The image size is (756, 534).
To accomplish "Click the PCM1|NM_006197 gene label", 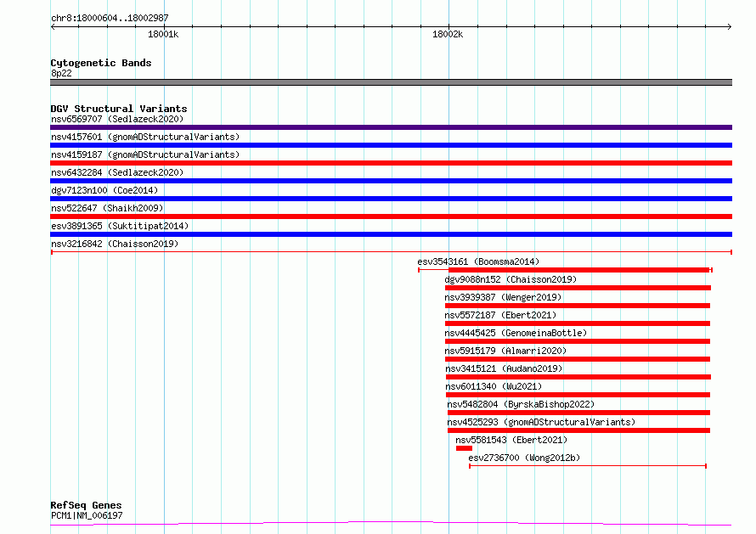I will [87, 515].
